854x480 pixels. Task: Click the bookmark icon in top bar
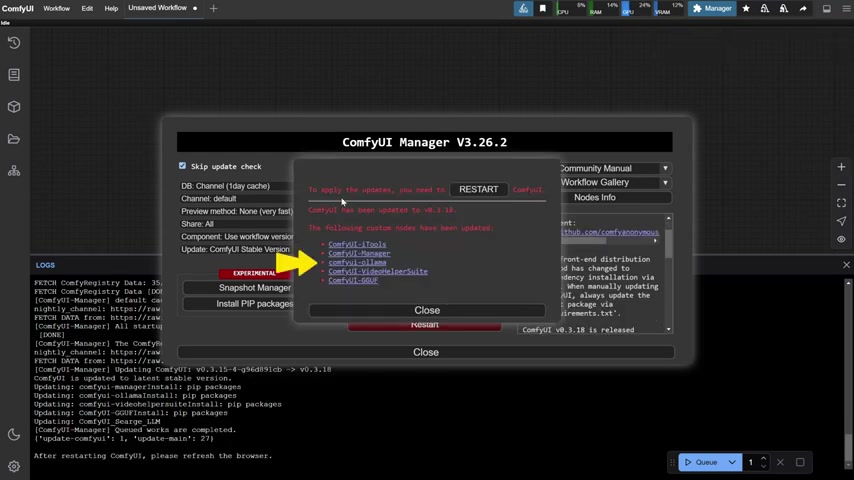click(542, 8)
